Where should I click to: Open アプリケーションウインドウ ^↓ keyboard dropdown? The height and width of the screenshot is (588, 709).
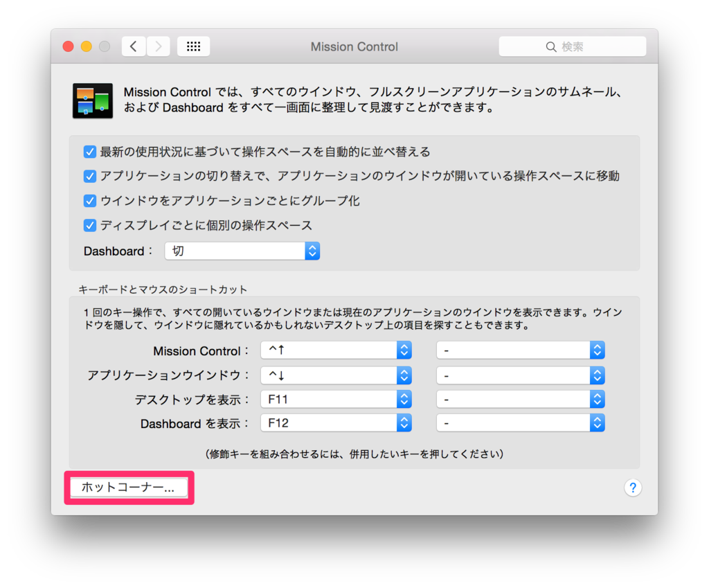tap(336, 375)
